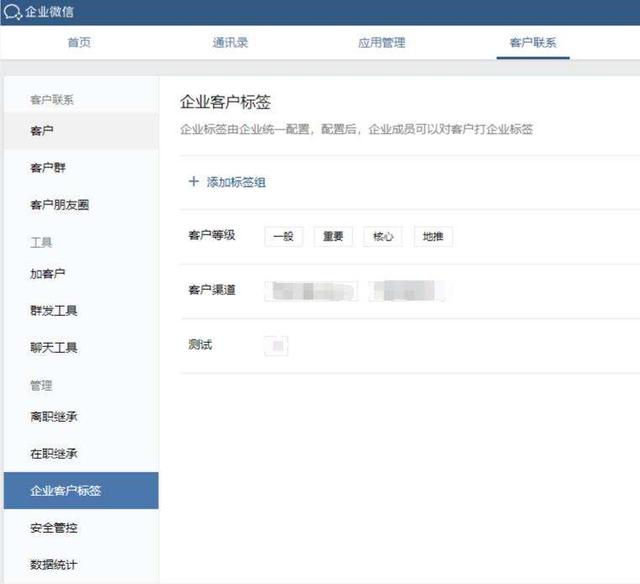Viewport: 640px width, 584px height.
Task: Open 离职继承 management page
Action: click(81, 417)
